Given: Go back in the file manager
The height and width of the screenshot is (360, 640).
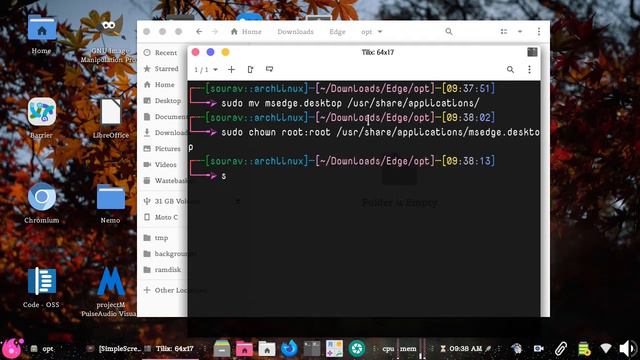Looking at the screenshot, I should pos(199,31).
